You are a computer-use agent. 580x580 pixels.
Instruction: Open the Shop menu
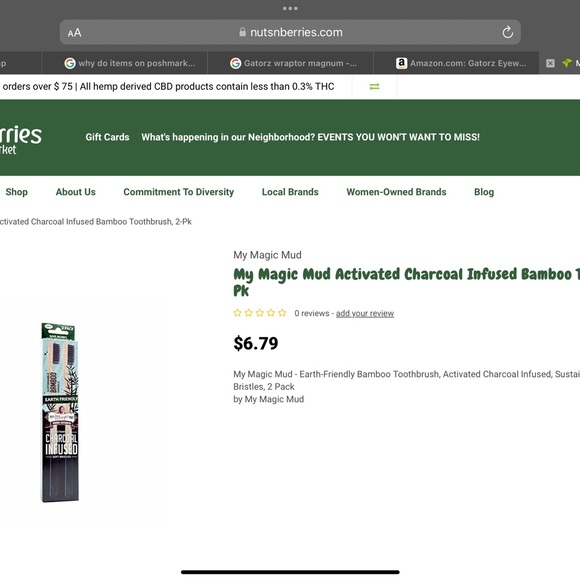17,192
